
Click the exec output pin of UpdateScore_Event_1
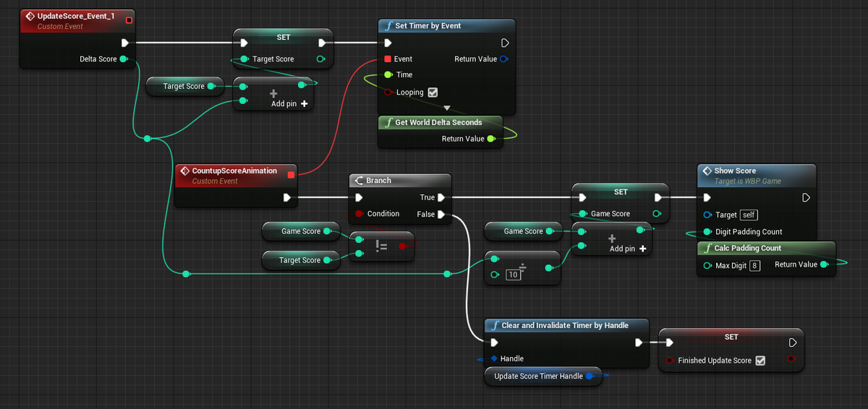pyautogui.click(x=125, y=43)
